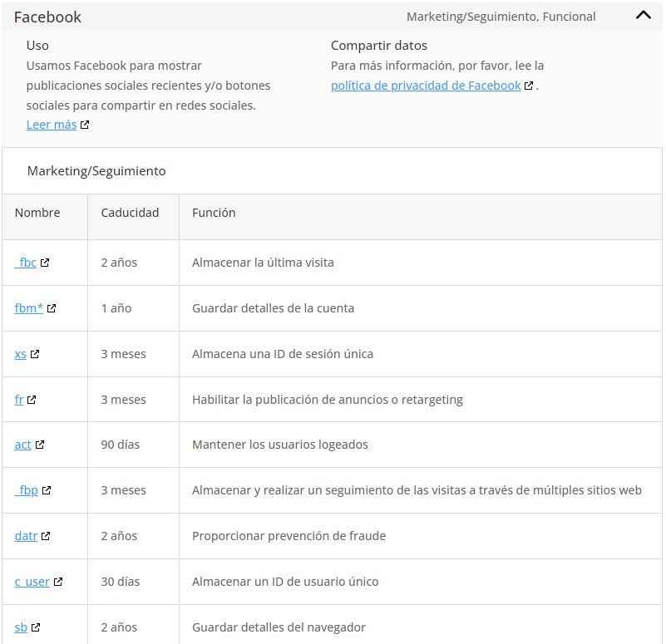Open the sb cookie link
The height and width of the screenshot is (644, 666).
coord(21,627)
